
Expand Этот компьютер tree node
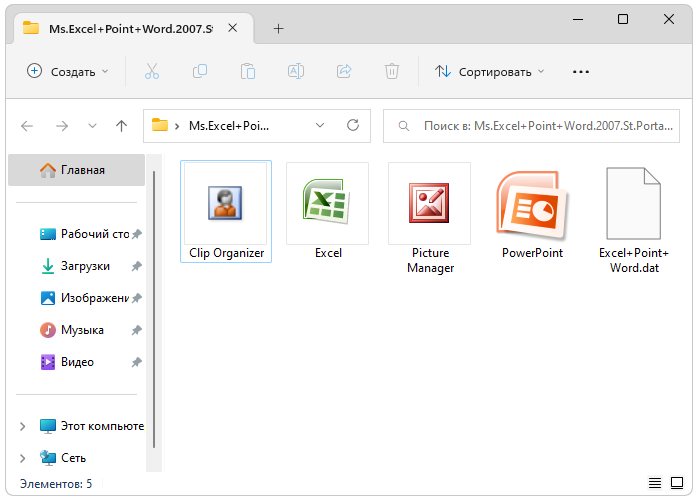pyautogui.click(x=23, y=426)
